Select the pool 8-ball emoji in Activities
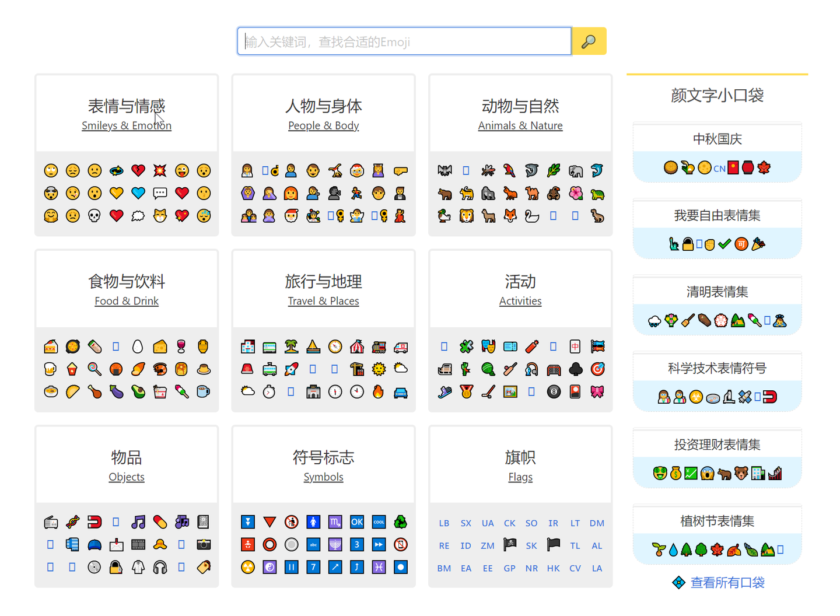 pos(553,391)
